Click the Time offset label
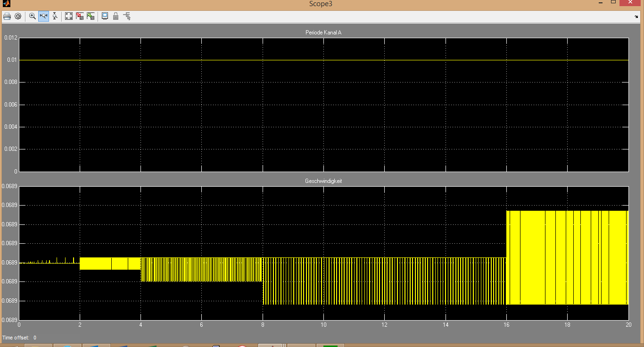Screen dimensions: 644x347 click(x=16, y=338)
